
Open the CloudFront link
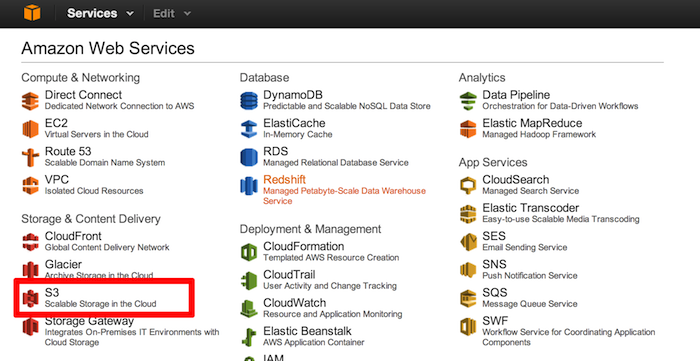pyautogui.click(x=73, y=236)
